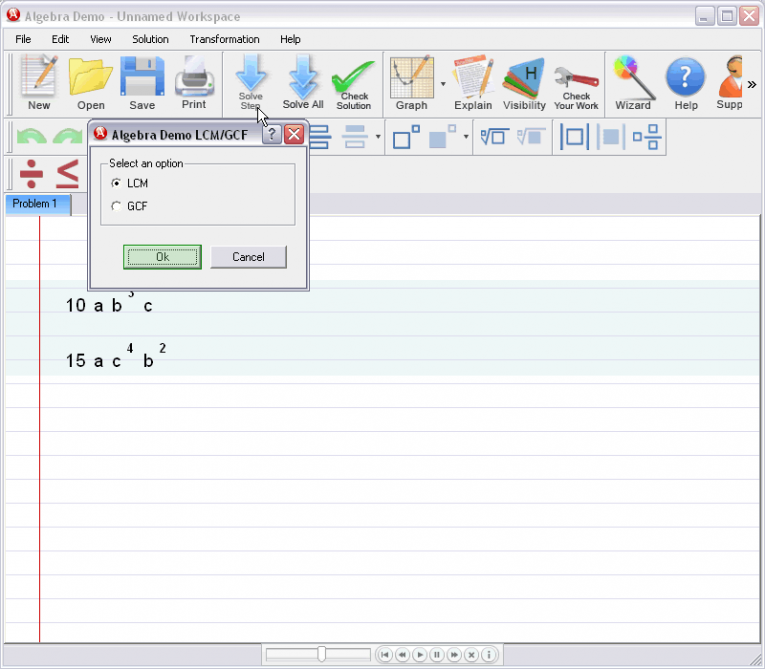
Task: Click the play playback button
Action: coord(420,654)
